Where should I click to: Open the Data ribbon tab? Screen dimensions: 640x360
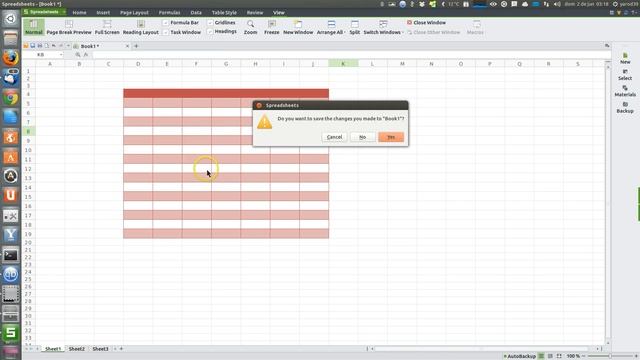coord(196,13)
